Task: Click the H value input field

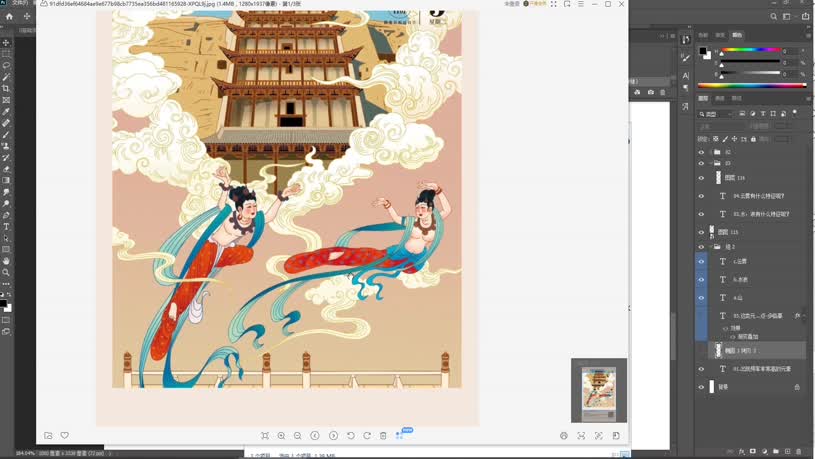Action: point(793,51)
